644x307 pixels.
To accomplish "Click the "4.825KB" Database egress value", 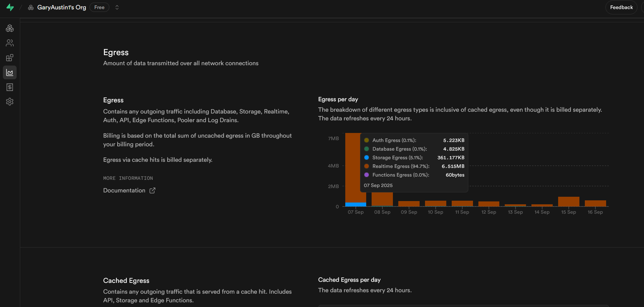I will 454,149.
